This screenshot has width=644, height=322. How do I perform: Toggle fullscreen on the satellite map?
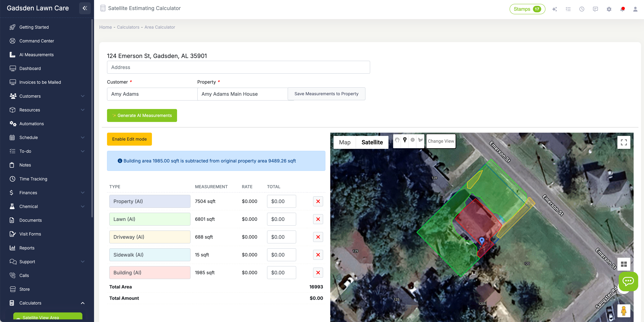tap(624, 142)
